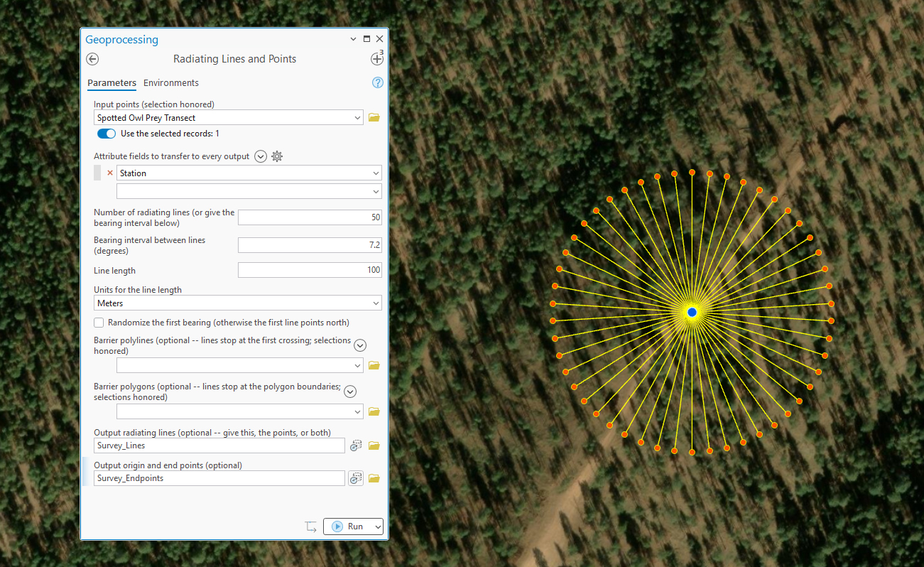This screenshot has height=567, width=924.
Task: Browse folder for Output radiating lines
Action: [x=374, y=445]
